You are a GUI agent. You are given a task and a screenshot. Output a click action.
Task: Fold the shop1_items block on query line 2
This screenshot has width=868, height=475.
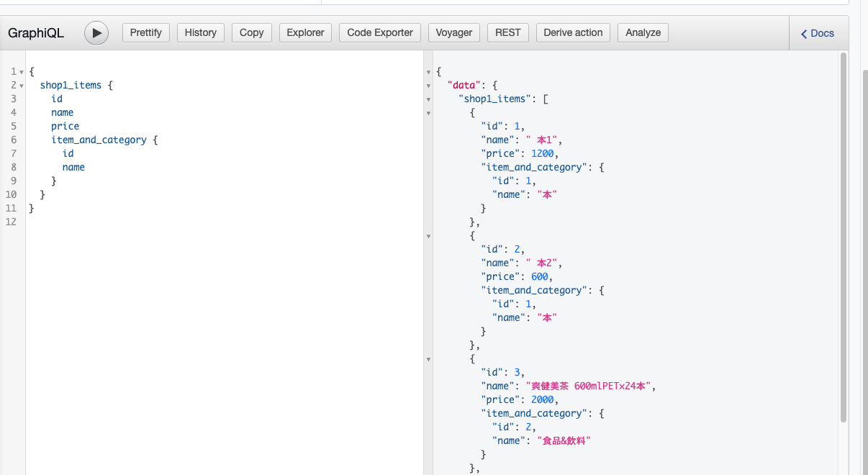[x=22, y=86]
